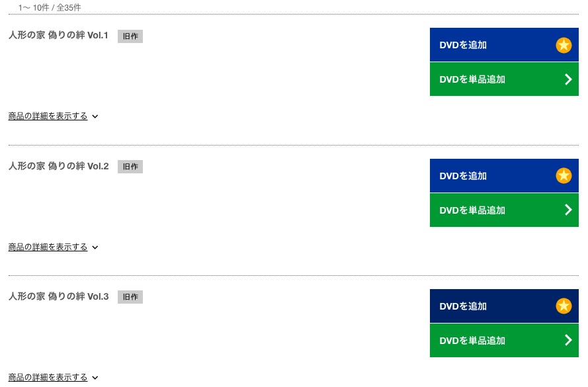
Task: Click star icon on Vol.1 DVD add button
Action: click(564, 45)
